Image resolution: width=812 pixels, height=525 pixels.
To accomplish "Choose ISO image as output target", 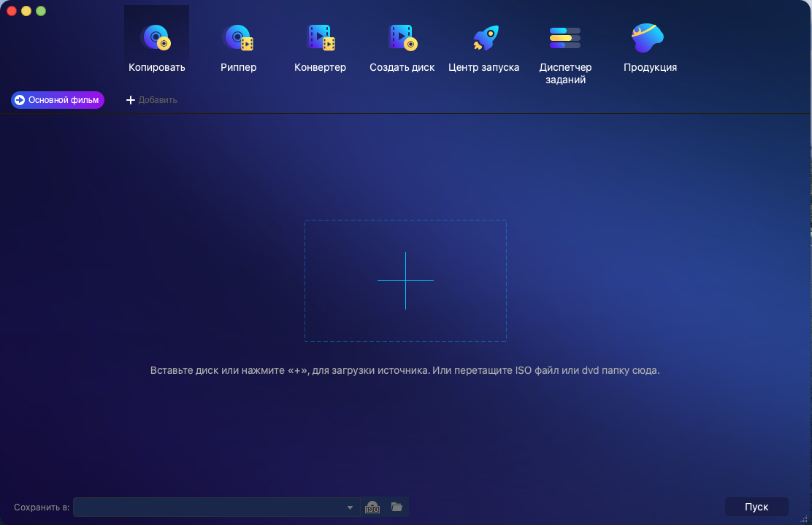I will [372, 507].
